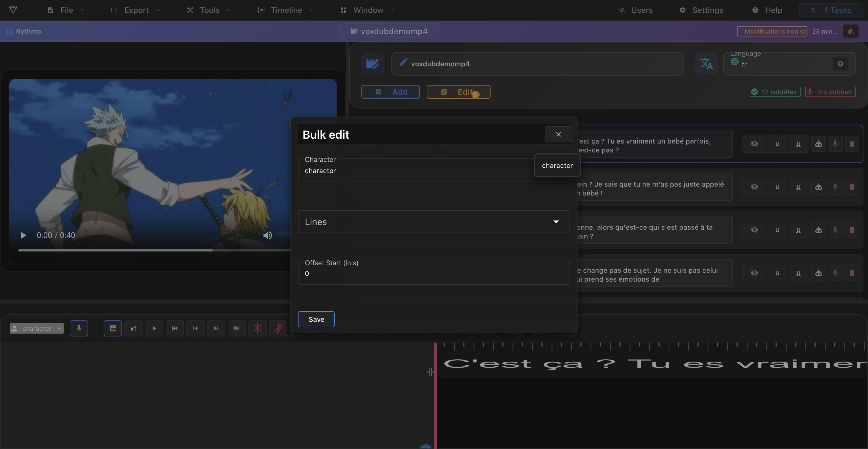The width and height of the screenshot is (868, 449).
Task: Toggle visibility for the "Tu es vraiment" subtitle
Action: [754, 144]
